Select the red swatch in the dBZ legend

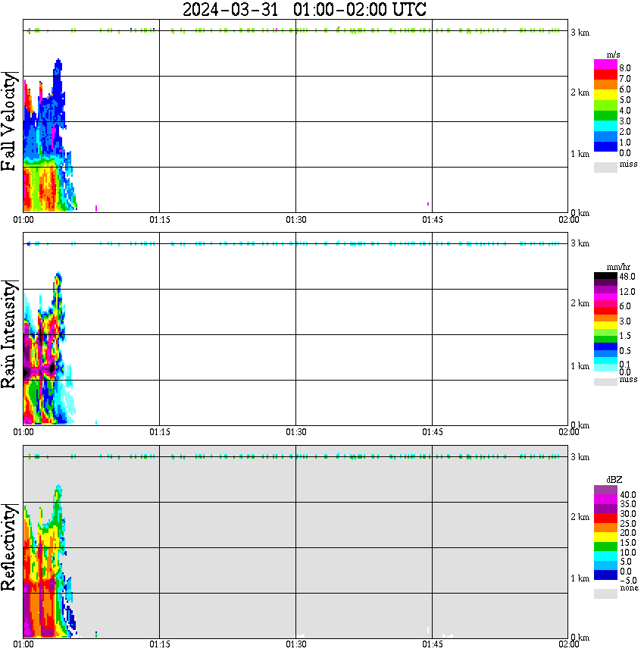(x=605, y=518)
